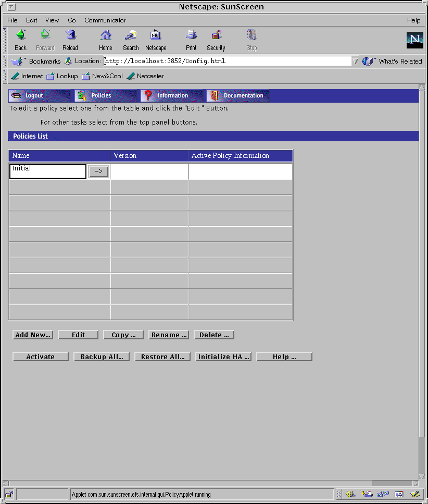Open the Lookup toolbar folder
This screenshot has width=428, height=504.
point(62,76)
